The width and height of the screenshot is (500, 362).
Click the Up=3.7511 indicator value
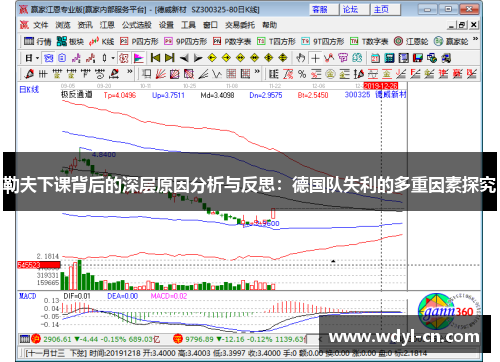click(x=168, y=95)
